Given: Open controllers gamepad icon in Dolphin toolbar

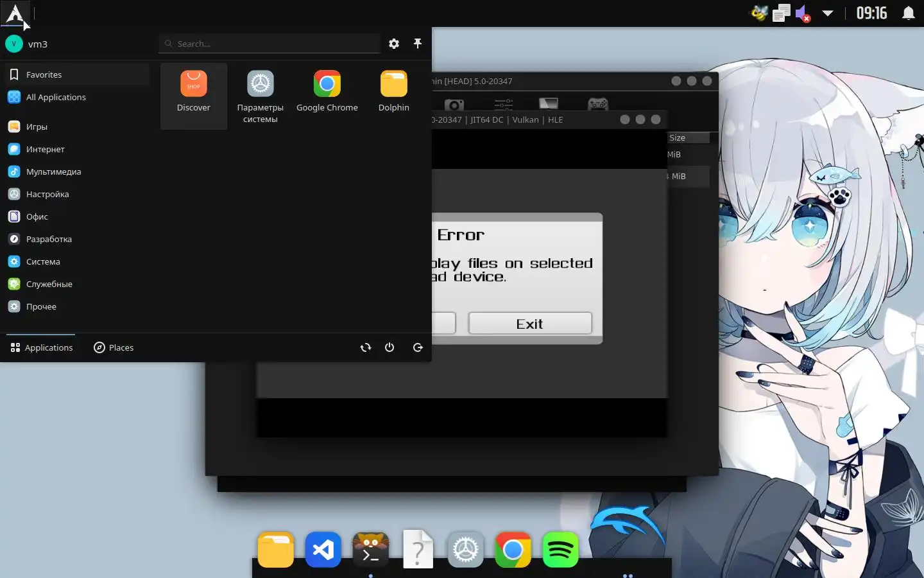Looking at the screenshot, I should [598, 104].
